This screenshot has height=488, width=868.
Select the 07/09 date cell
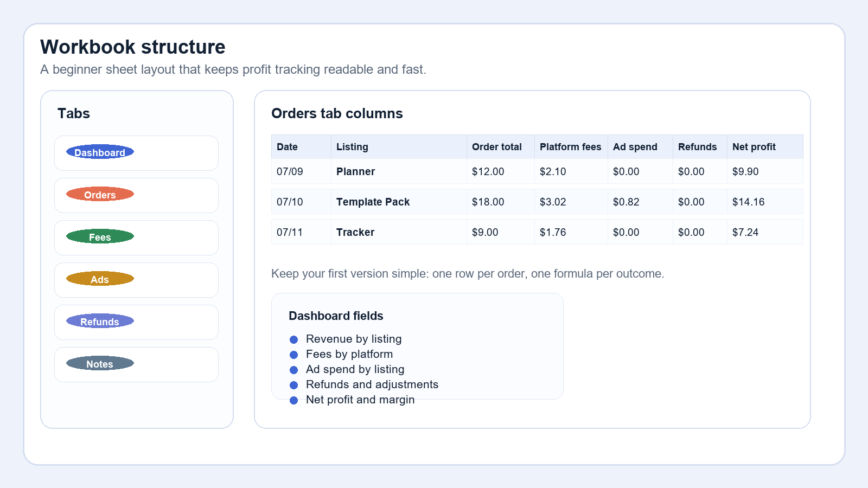pyautogui.click(x=301, y=171)
